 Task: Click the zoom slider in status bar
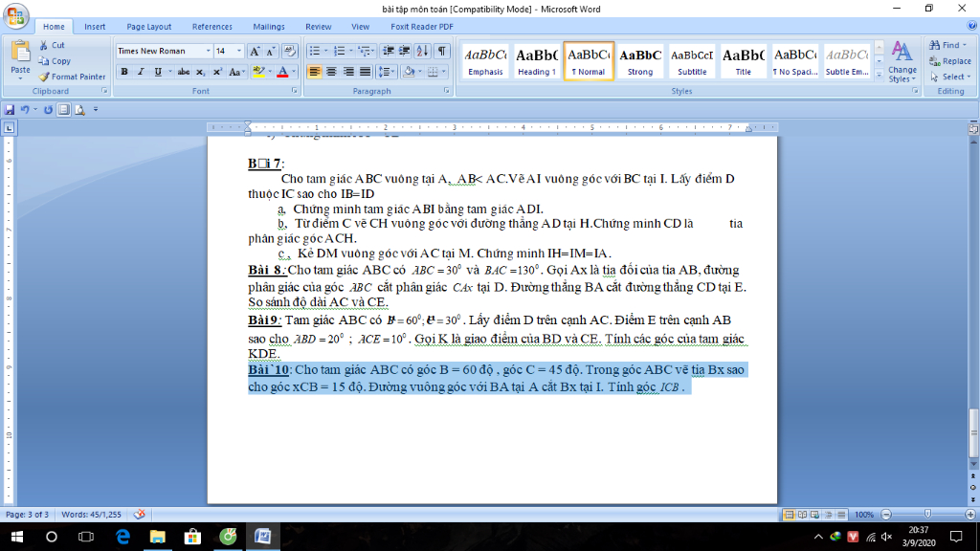927,515
